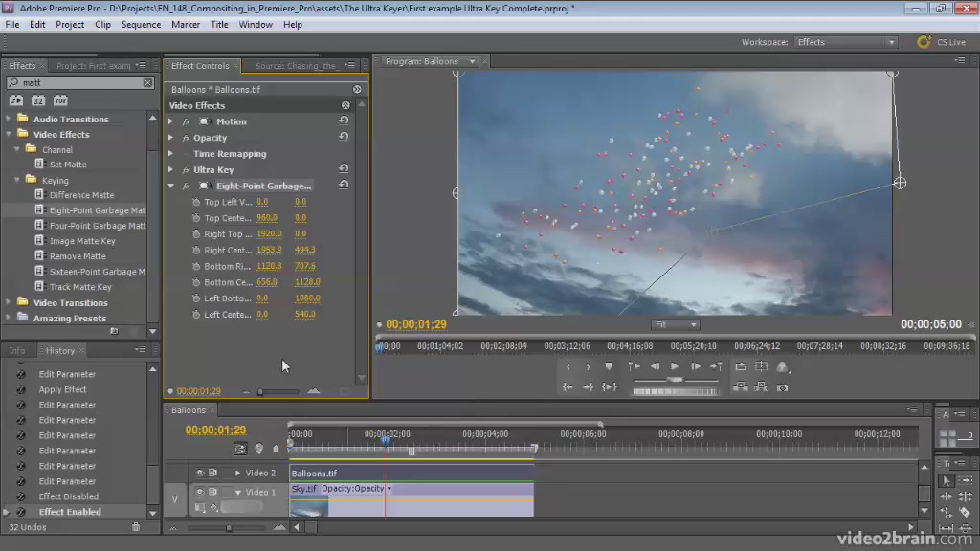
Task: Open the Output settings icon
Action: pos(782,366)
